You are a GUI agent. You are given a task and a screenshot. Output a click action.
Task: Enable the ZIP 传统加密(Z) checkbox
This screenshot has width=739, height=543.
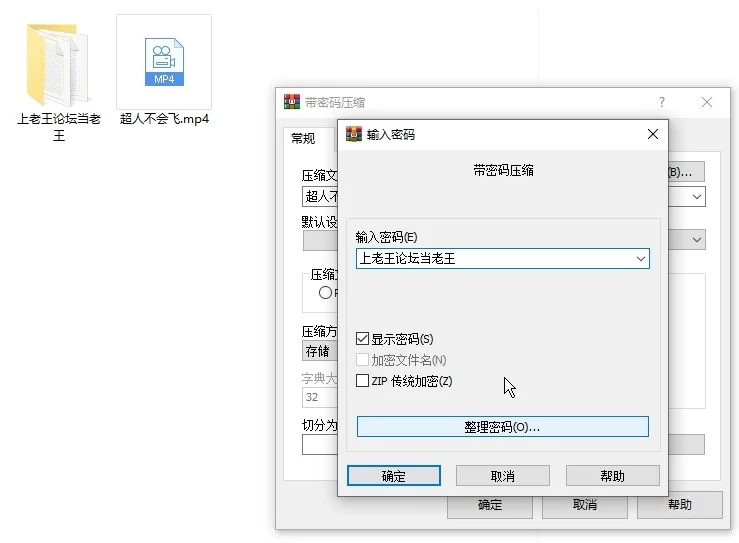pos(362,380)
